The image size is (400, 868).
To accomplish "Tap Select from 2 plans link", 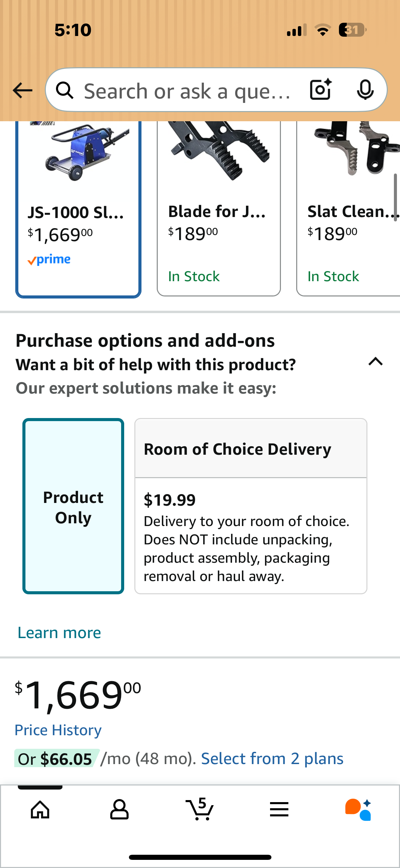I will [272, 759].
